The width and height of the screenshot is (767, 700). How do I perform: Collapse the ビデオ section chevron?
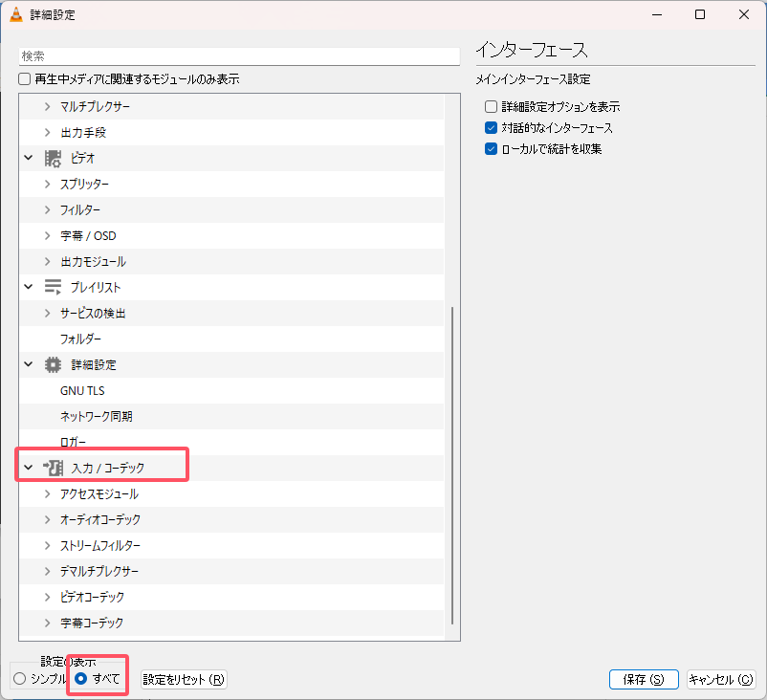pyautogui.click(x=28, y=157)
